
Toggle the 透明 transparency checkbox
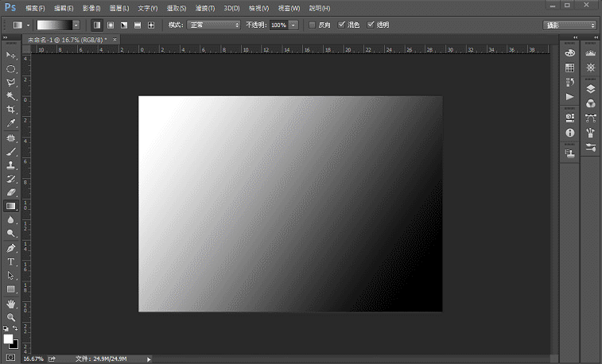tap(371, 25)
